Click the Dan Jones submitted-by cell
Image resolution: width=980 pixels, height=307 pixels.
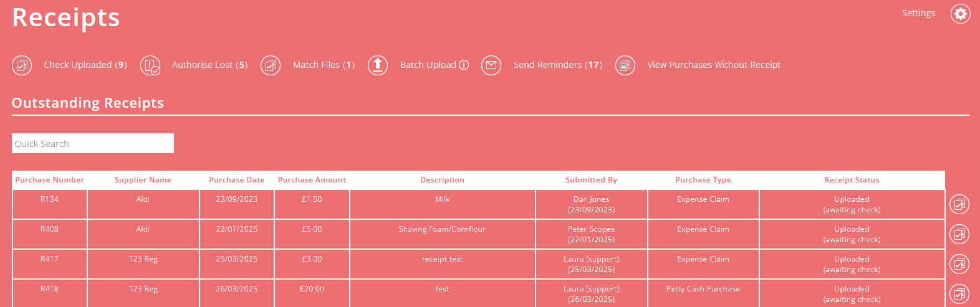591,204
